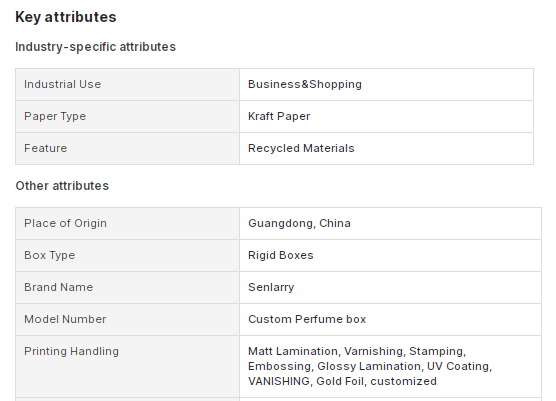This screenshot has height=401, width=556.
Task: Select the Rigid Boxes value
Action: (x=280, y=255)
